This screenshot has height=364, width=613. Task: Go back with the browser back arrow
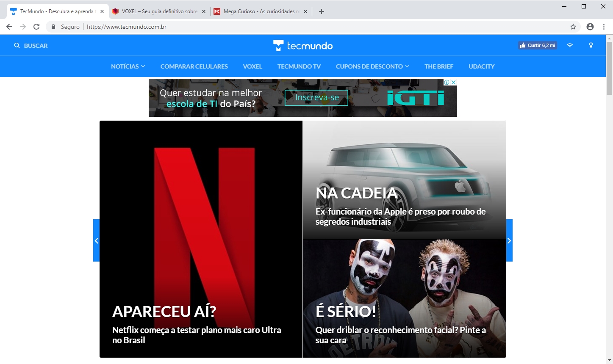tap(9, 27)
